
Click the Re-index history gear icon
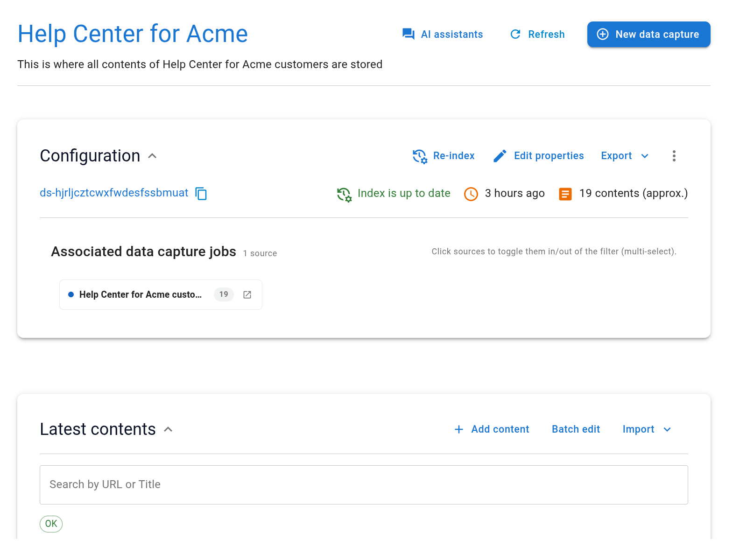[x=420, y=156]
